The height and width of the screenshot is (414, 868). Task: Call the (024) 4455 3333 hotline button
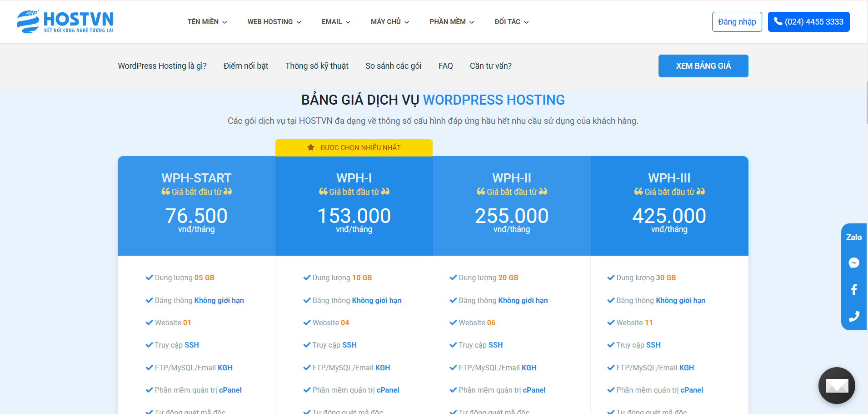[808, 22]
